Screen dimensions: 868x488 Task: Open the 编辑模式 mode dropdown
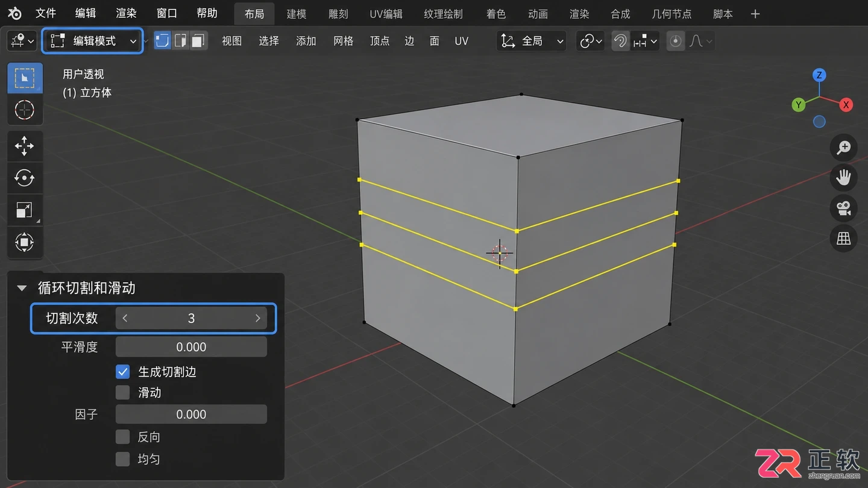(x=93, y=41)
